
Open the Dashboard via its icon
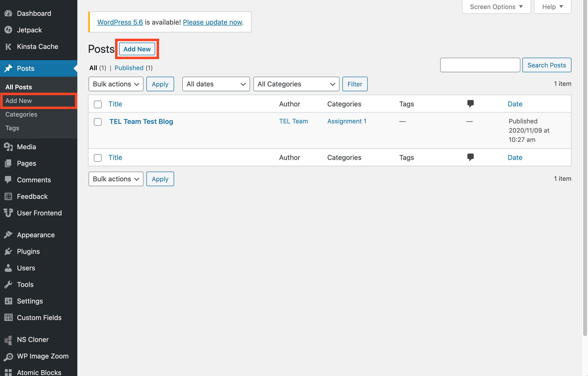pyautogui.click(x=8, y=13)
